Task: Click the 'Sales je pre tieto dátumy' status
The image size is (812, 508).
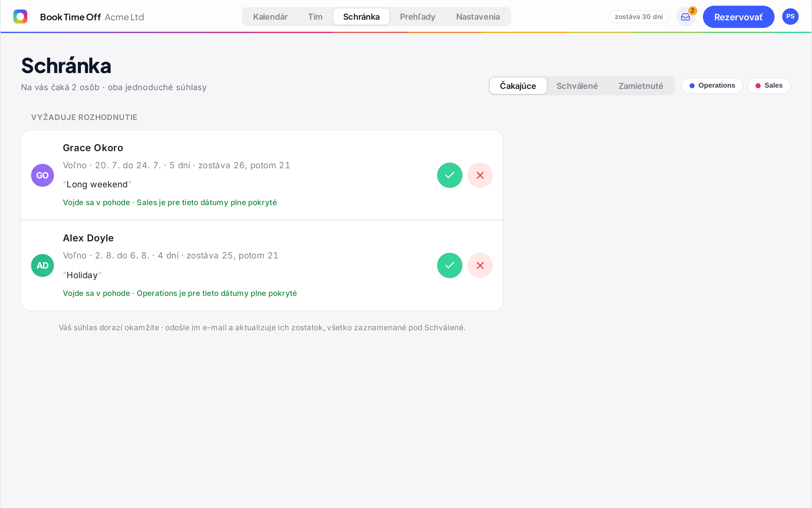Action: point(170,203)
